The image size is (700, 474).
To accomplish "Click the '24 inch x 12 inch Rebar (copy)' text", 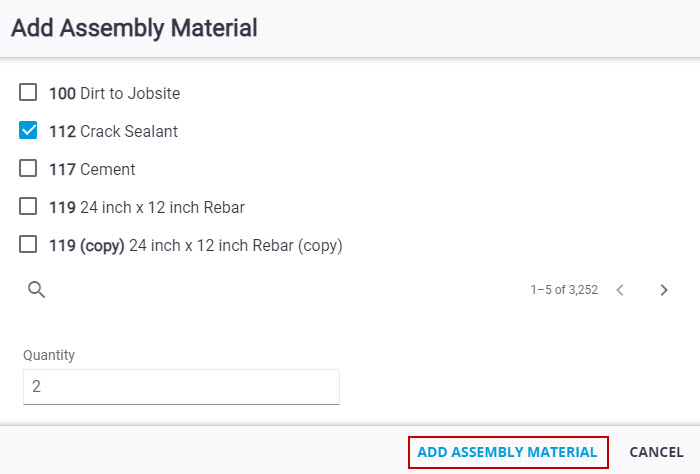I will [236, 245].
